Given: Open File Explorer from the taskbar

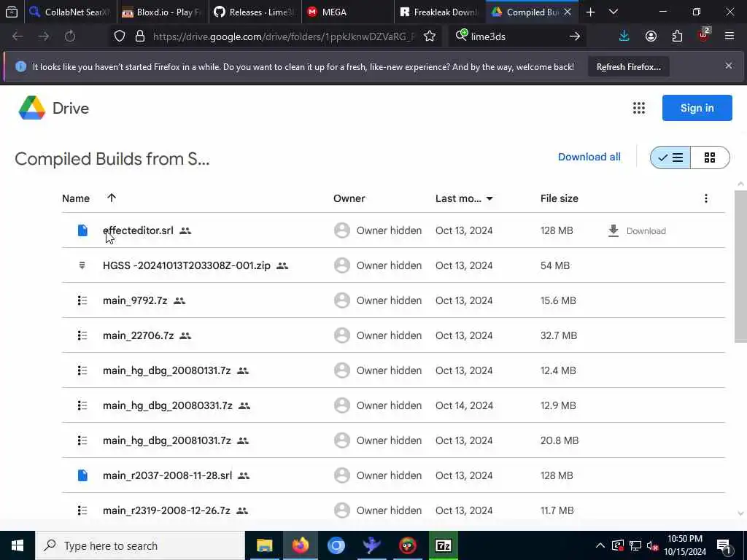Looking at the screenshot, I should (264, 545).
